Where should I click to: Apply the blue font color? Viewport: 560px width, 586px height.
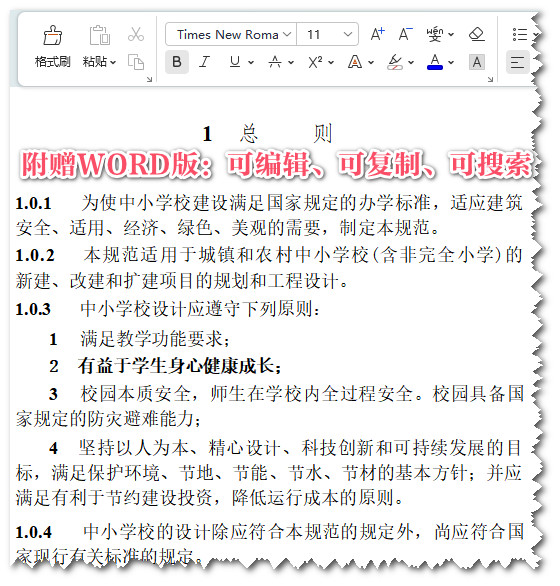(435, 62)
